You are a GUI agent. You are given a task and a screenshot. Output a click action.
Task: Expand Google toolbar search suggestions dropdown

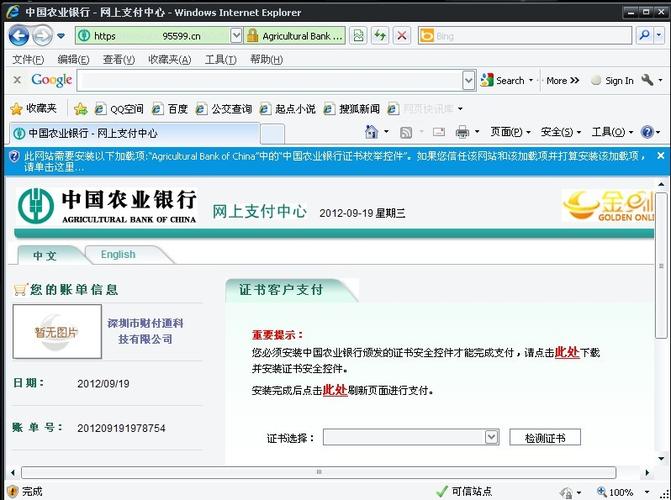tap(469, 80)
